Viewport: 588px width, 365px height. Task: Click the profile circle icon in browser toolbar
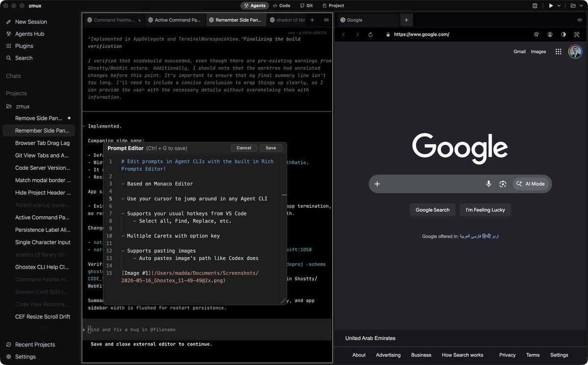tap(550, 34)
